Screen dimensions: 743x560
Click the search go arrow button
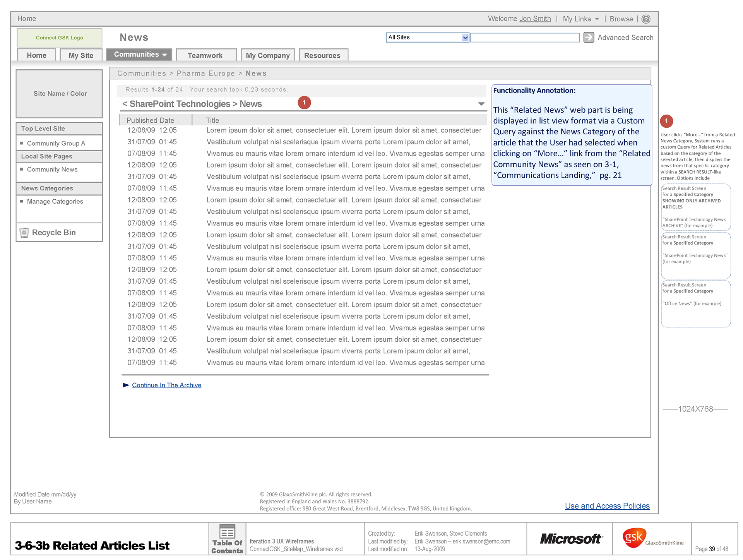(x=588, y=38)
